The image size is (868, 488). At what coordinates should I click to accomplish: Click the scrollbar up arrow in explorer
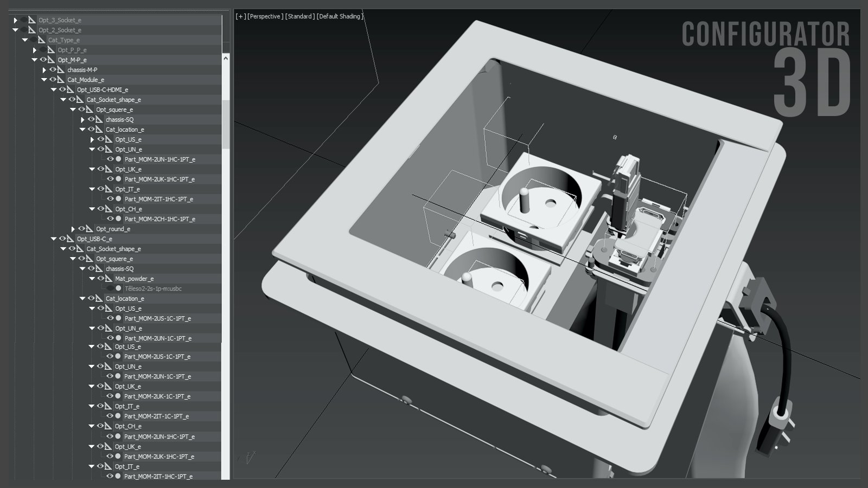coord(226,57)
